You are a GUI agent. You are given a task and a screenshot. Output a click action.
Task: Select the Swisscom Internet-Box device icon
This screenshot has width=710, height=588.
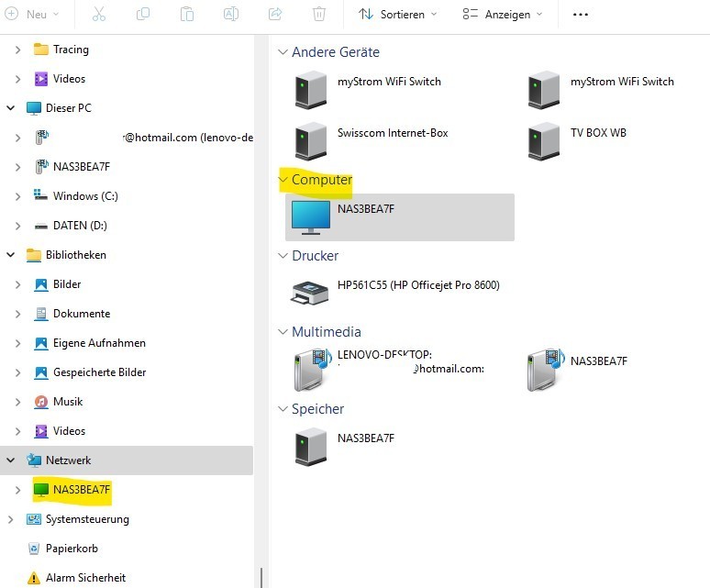(311, 141)
